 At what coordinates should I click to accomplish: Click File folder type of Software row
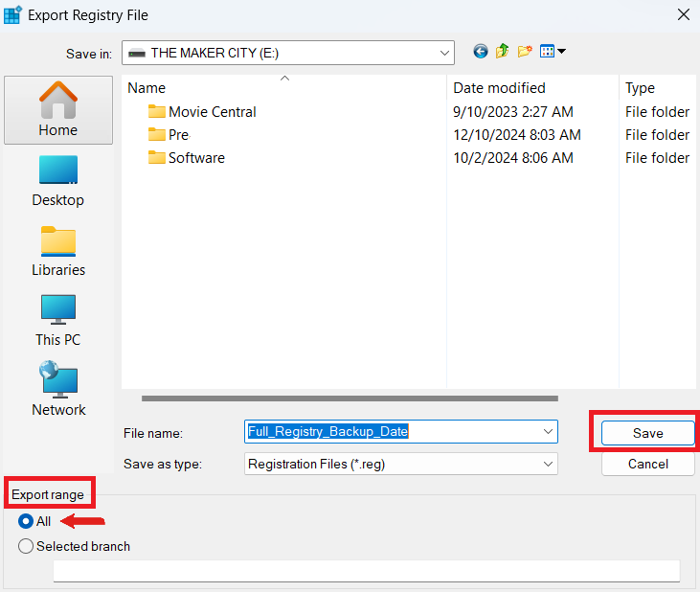click(657, 158)
